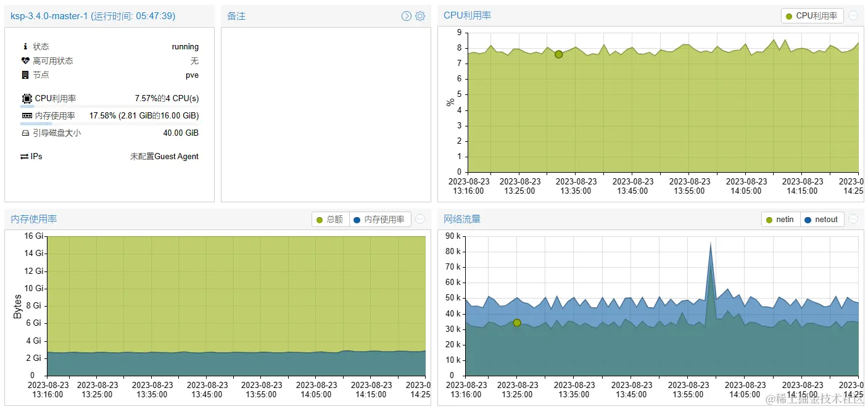The width and height of the screenshot is (868, 409).
Task: Toggle the CPU利用率 legend series
Action: [x=812, y=16]
